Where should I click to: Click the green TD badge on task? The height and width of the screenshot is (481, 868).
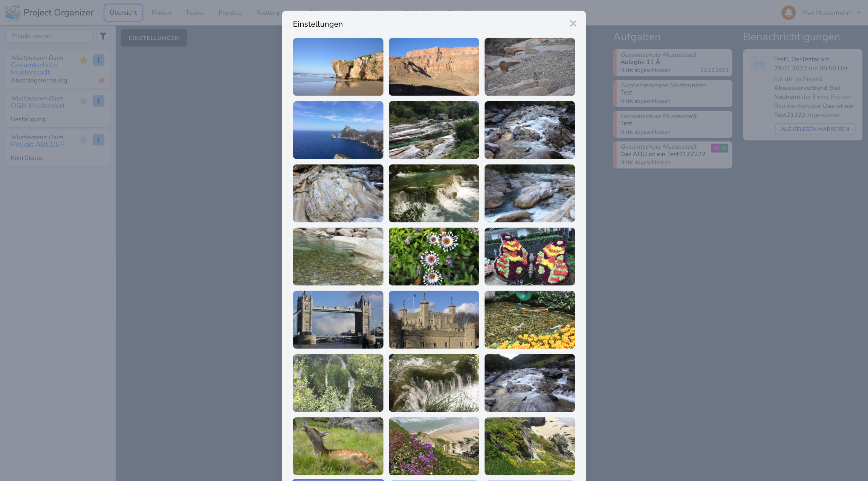pyautogui.click(x=724, y=148)
